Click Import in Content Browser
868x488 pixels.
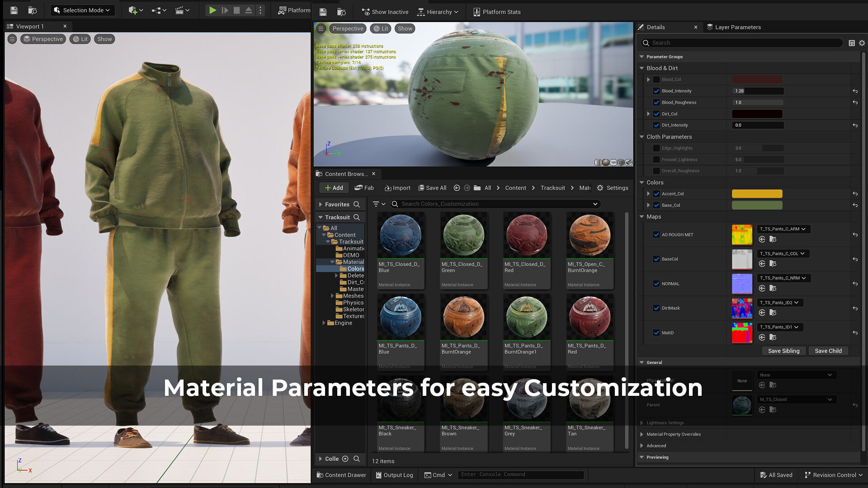397,188
